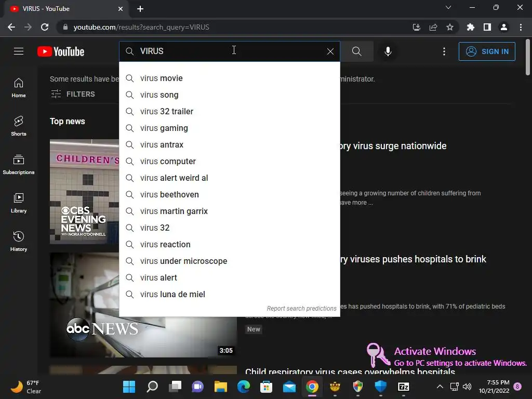
Task: Open 'viruses pushes hospitals to brink' title
Action: click(x=413, y=259)
